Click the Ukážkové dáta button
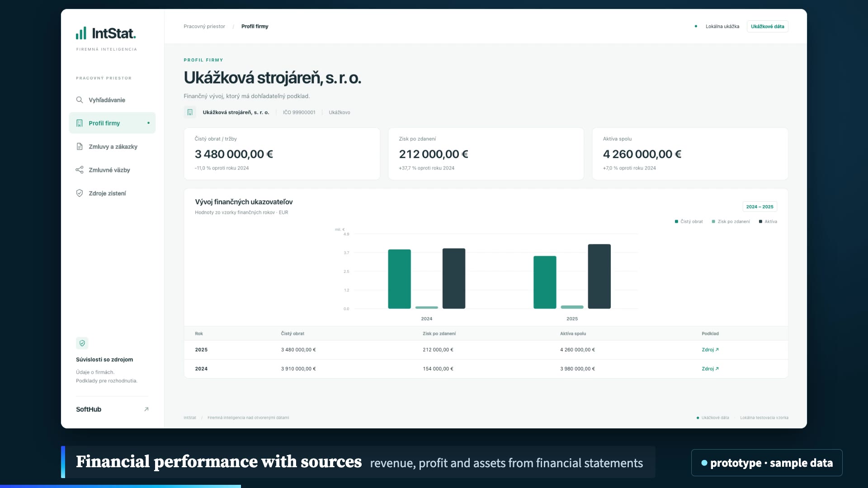 click(768, 26)
